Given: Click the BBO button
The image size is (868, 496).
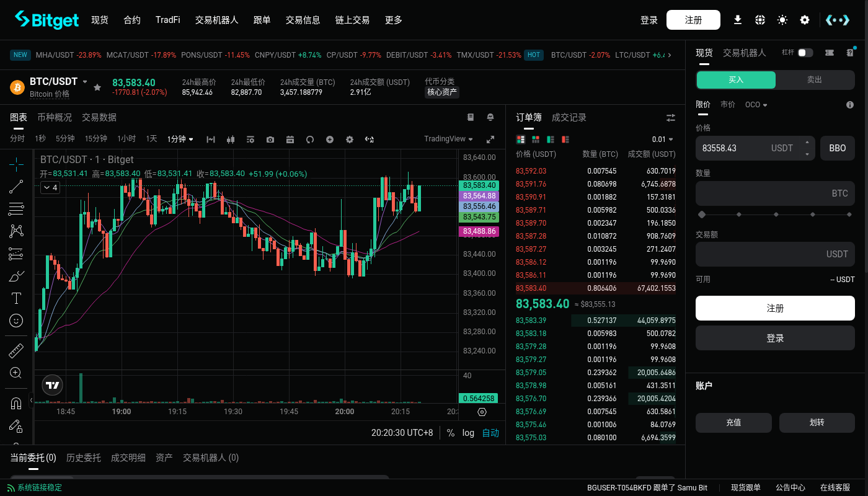Looking at the screenshot, I should pyautogui.click(x=838, y=148).
